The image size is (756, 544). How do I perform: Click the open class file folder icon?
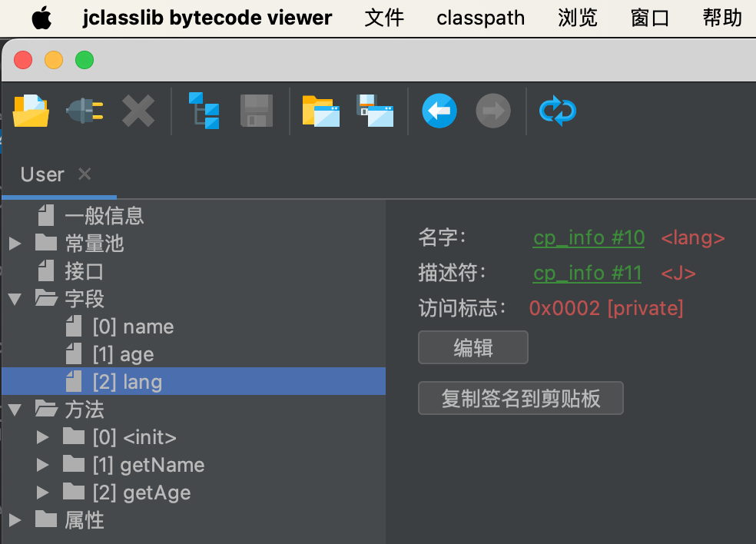point(31,111)
